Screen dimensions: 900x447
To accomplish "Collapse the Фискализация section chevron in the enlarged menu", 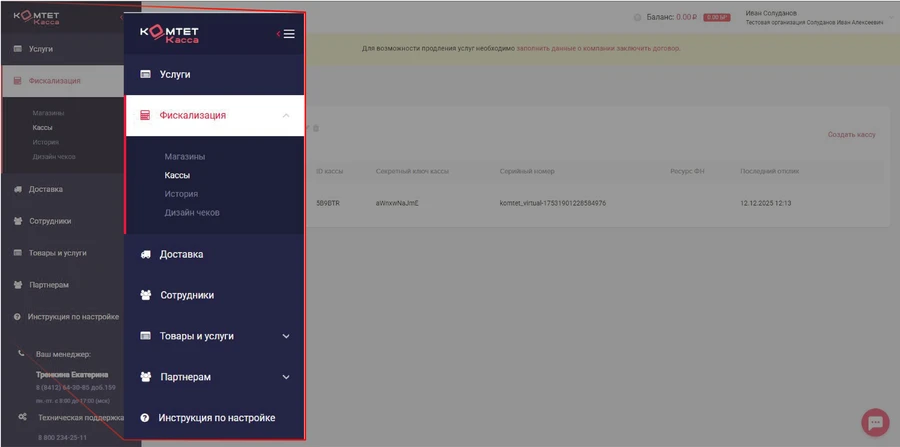I will (286, 116).
